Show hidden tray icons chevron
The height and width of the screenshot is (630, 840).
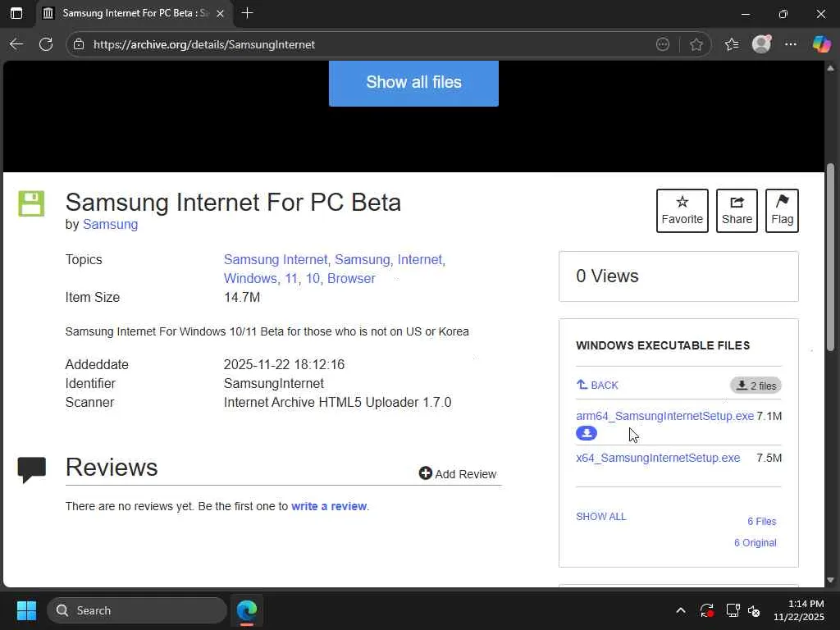pyautogui.click(x=680, y=610)
